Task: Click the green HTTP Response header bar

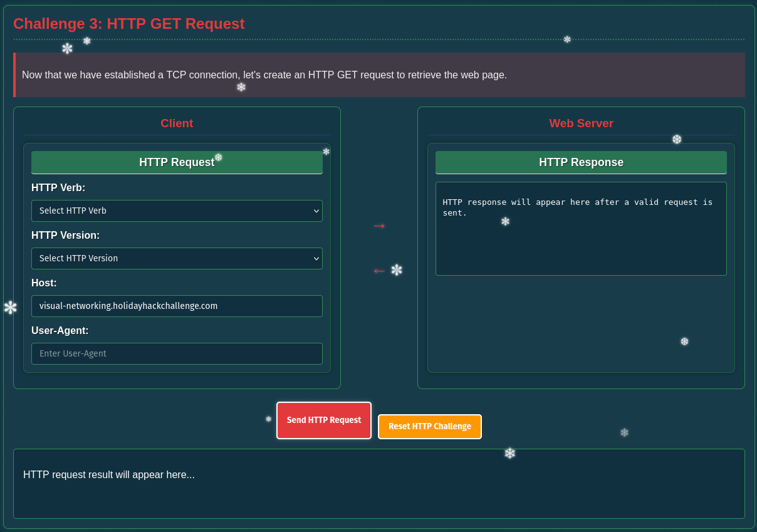Action: tap(581, 162)
